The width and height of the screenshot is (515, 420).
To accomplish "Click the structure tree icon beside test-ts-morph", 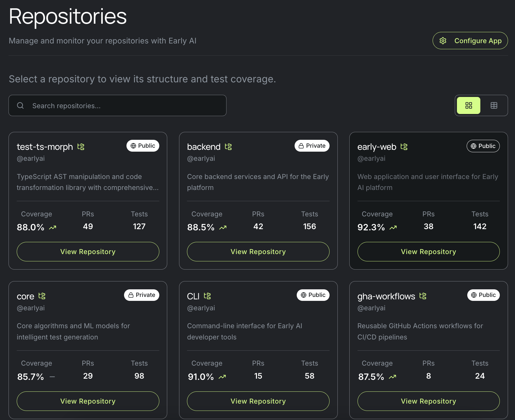I will 81,147.
